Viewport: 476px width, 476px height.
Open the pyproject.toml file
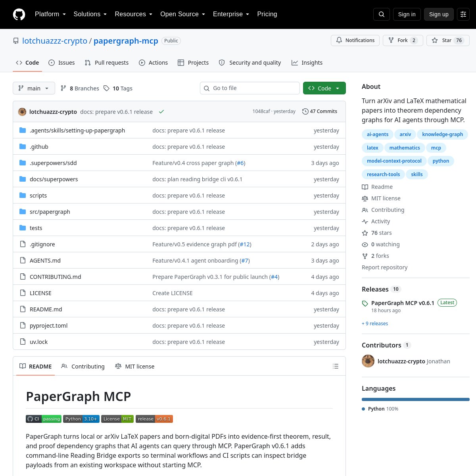click(49, 326)
